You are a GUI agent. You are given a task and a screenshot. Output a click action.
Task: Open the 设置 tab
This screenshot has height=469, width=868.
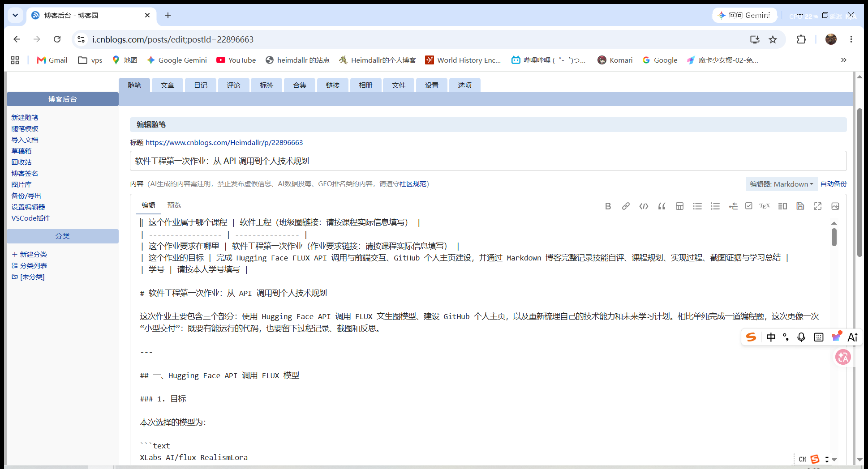tap(432, 85)
